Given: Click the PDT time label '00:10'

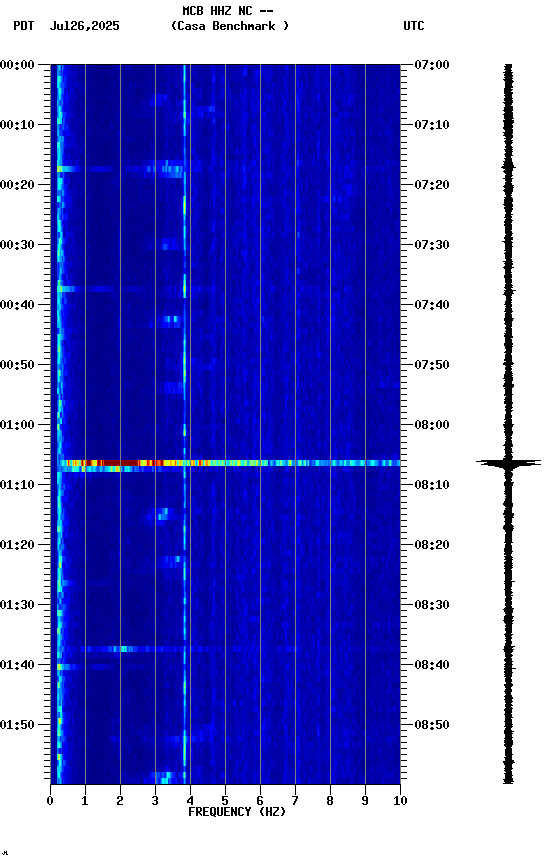Looking at the screenshot, I should 17,125.
